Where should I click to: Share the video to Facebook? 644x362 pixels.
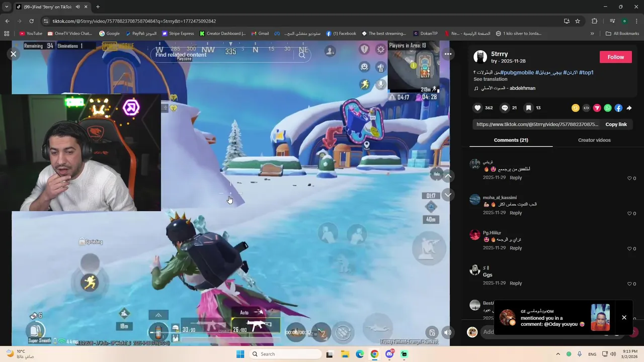tap(618, 108)
